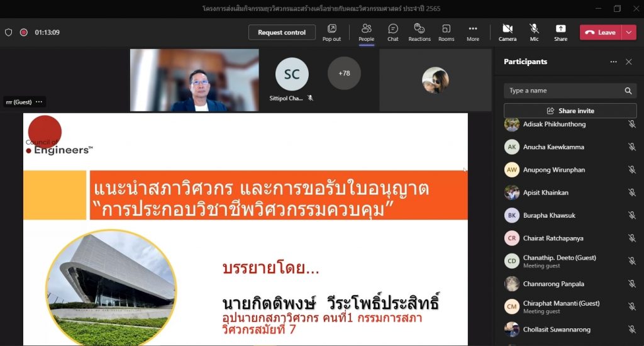This screenshot has height=346, width=644.
Task: Open the Pop out view
Action: (x=331, y=32)
